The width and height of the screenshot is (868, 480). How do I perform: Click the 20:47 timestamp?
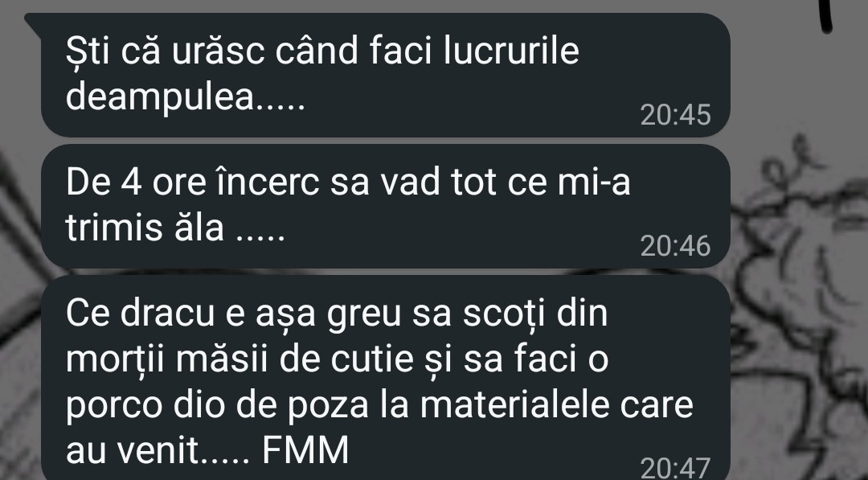675,467
